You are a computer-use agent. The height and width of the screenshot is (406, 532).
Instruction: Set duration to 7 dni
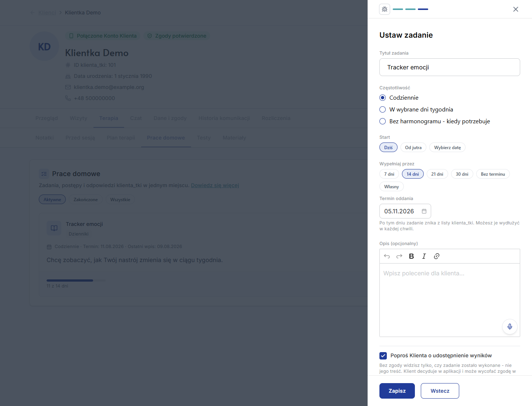(389, 174)
